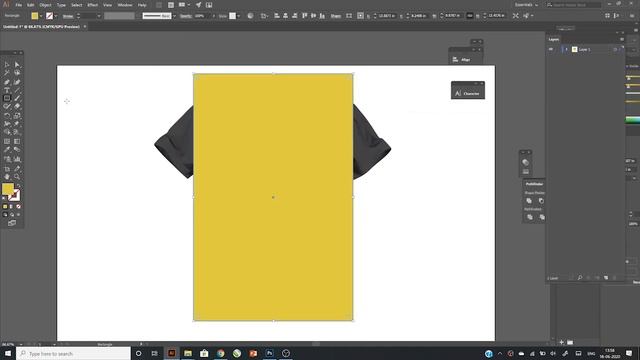The height and width of the screenshot is (360, 640).
Task: Click Stroke label in control bar
Action: pos(68,16)
